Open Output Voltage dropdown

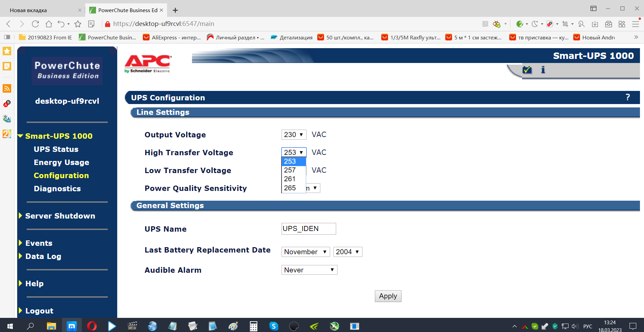(x=294, y=135)
